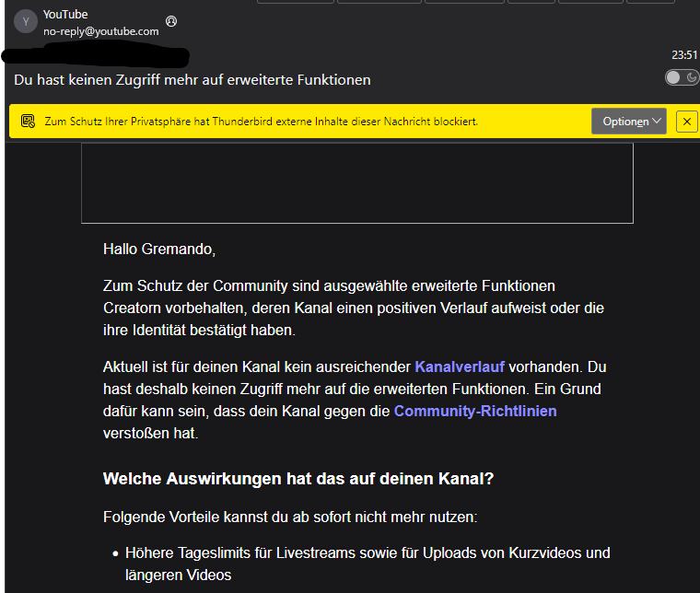Image resolution: width=700 pixels, height=593 pixels.
Task: Click the blocked image placeholder box
Action: (x=357, y=183)
